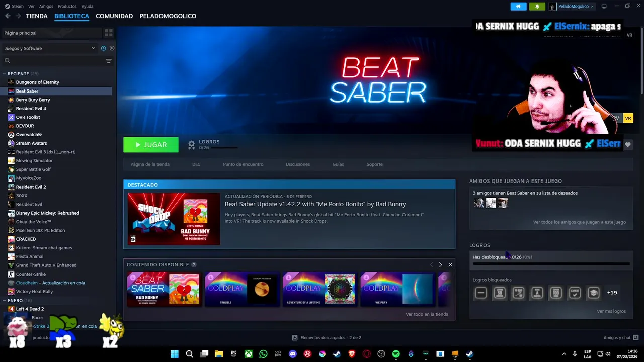Click the Shock Drop news thumbnail

click(x=174, y=219)
